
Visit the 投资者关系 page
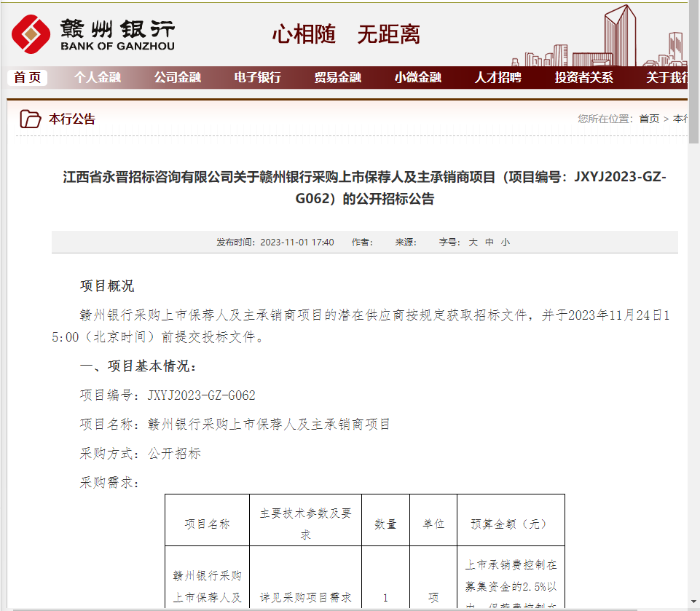coord(583,79)
